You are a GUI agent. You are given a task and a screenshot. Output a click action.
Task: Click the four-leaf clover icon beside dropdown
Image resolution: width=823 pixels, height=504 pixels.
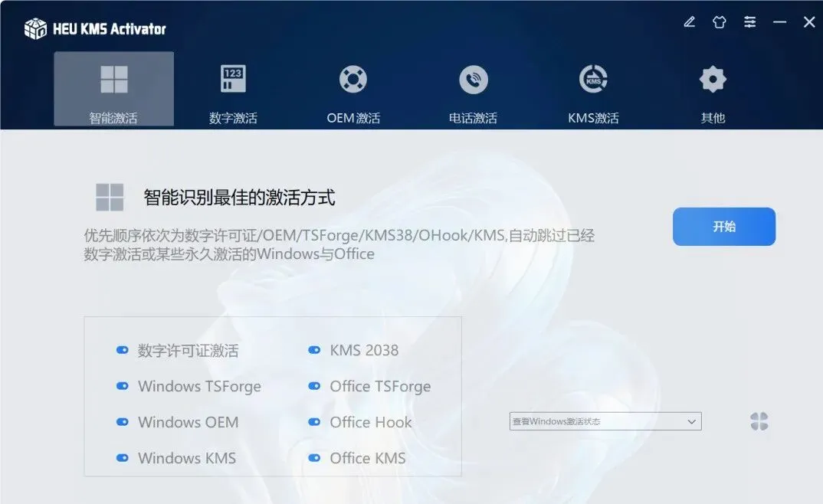[x=759, y=421]
